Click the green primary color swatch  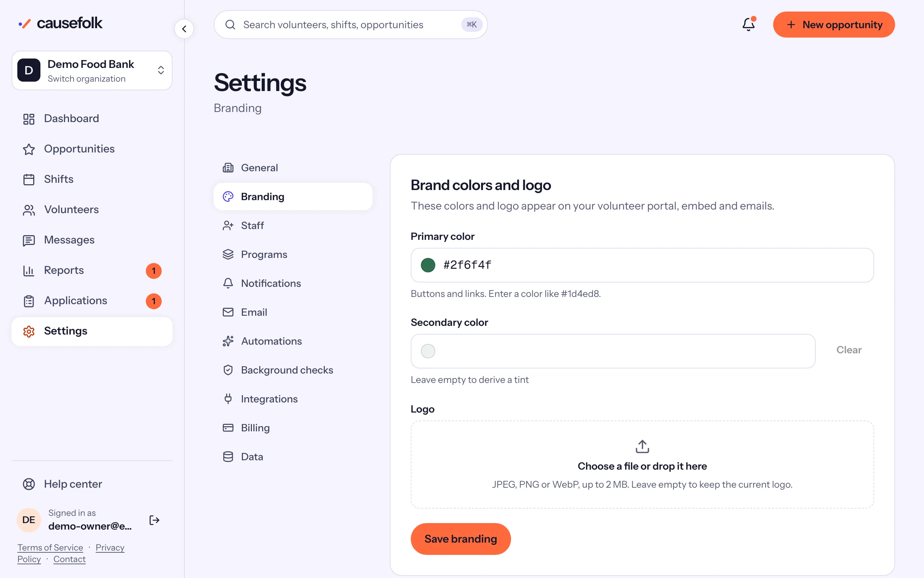[x=428, y=265]
